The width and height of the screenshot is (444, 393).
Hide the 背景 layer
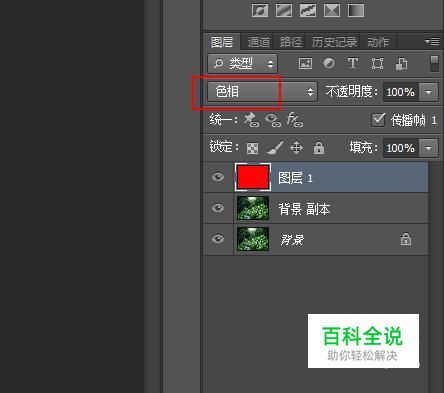pos(218,239)
